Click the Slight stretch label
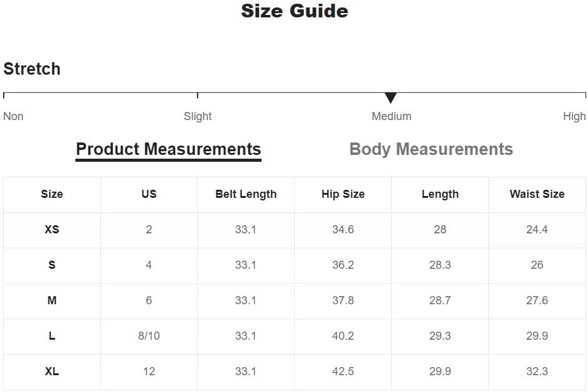Screen dimensions: 588x392 click(197, 116)
